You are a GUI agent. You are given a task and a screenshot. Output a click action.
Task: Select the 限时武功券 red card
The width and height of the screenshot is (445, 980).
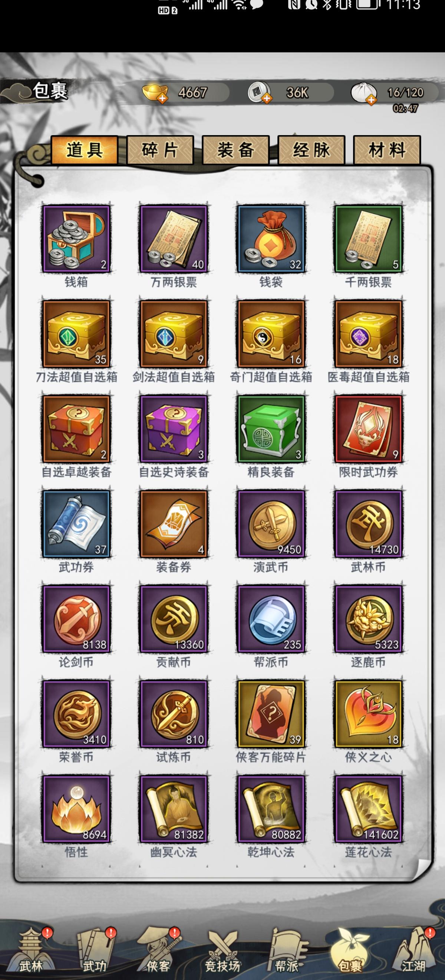tap(368, 429)
